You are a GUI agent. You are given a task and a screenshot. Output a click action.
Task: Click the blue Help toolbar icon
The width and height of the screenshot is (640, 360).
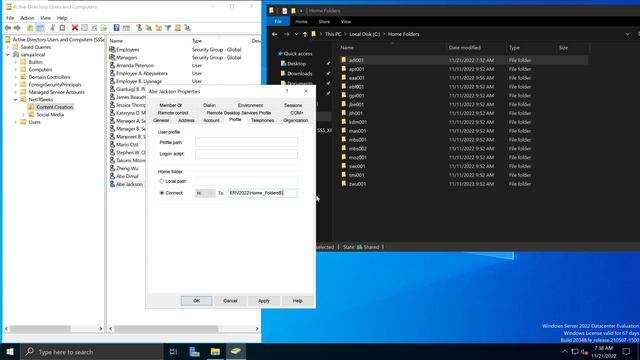(x=116, y=28)
